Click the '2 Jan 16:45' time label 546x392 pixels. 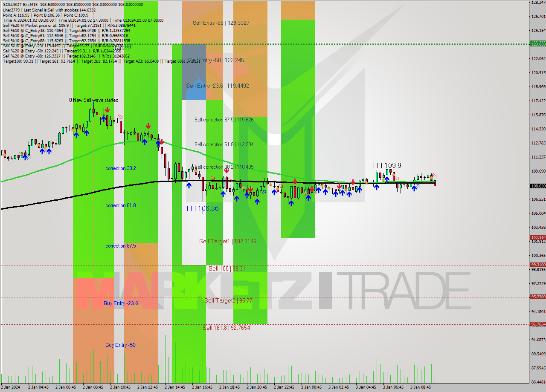pos(202,388)
